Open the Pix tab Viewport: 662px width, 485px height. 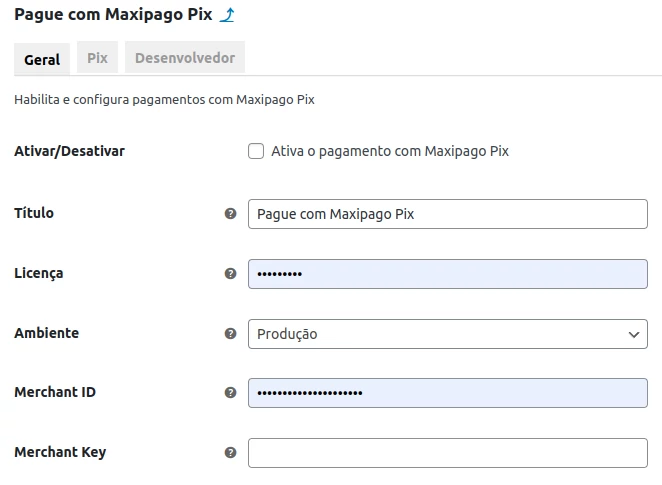click(97, 58)
